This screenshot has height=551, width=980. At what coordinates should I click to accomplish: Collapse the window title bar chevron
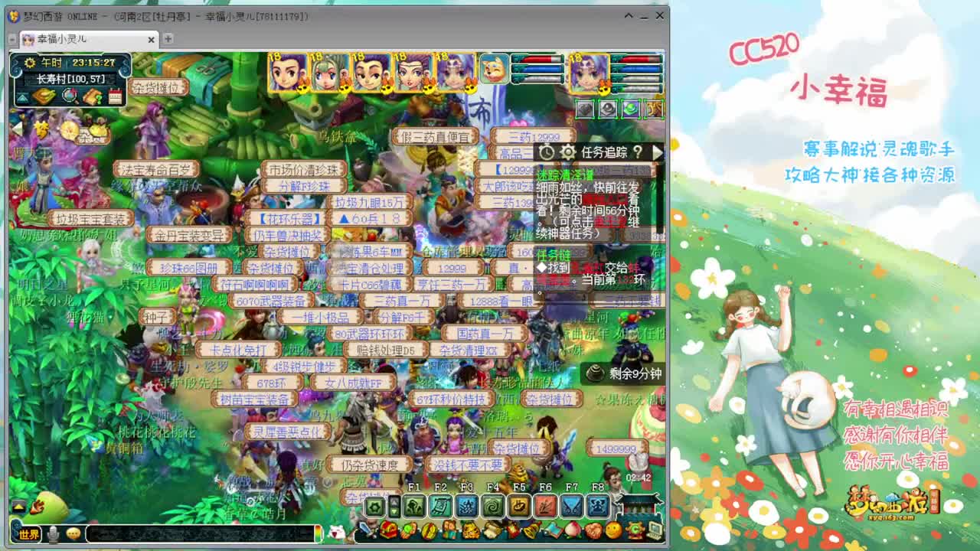pos(629,15)
